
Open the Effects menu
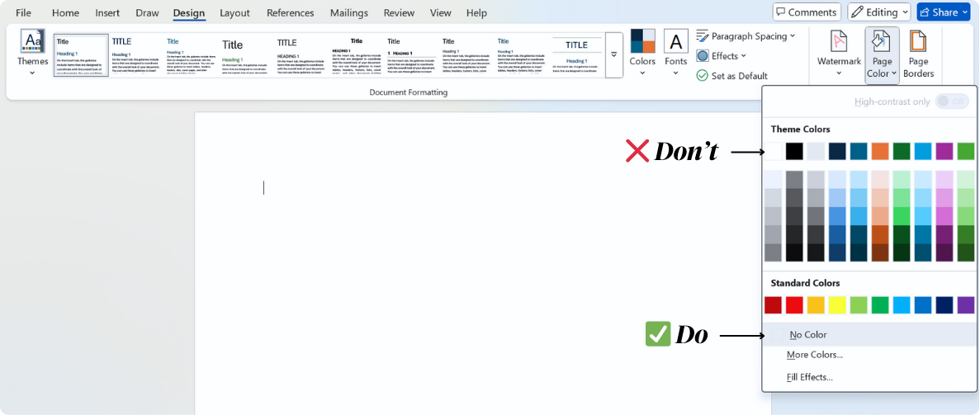tap(722, 56)
